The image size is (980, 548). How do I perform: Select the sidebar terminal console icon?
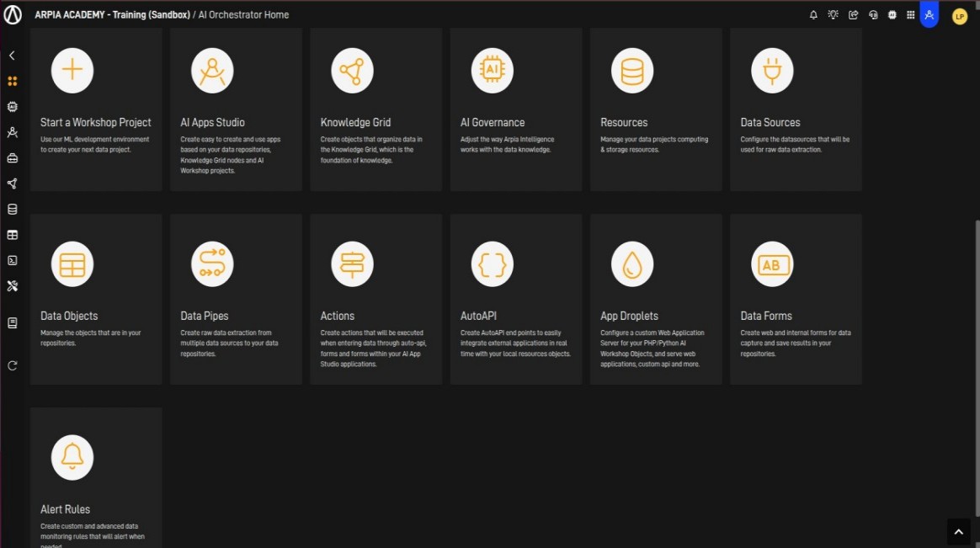click(12, 260)
